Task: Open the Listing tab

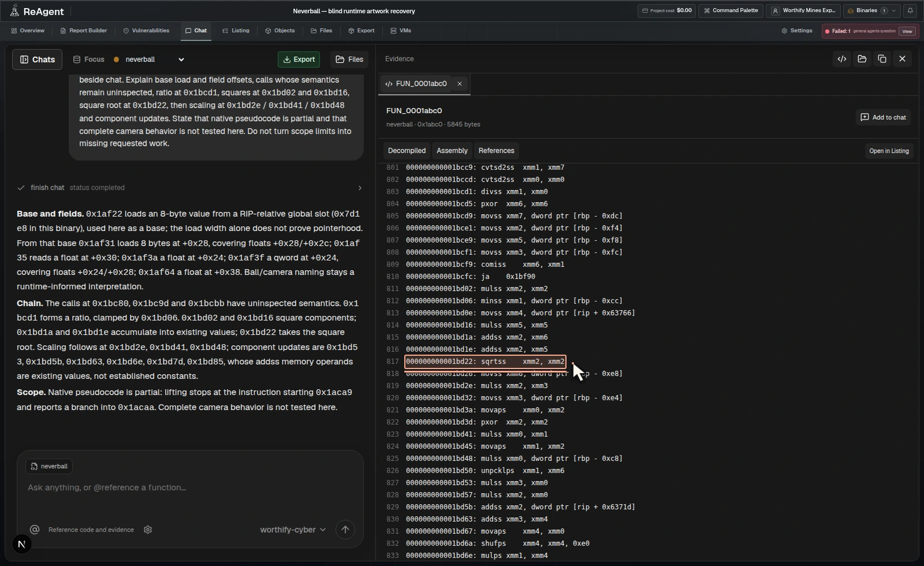Action: [236, 31]
